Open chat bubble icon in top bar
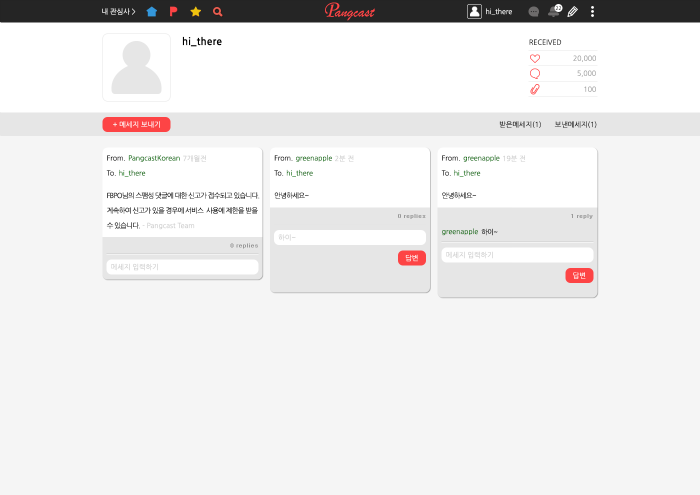The height and width of the screenshot is (495, 700). pos(534,11)
